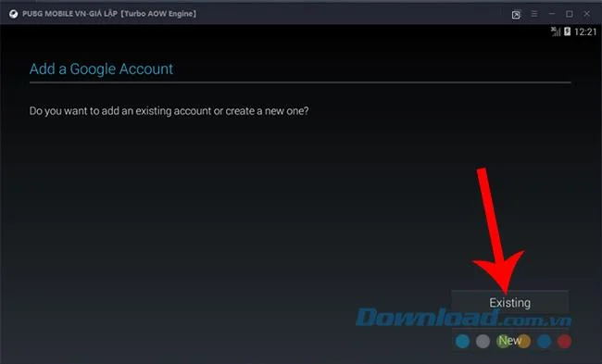
Task: Choose New to create an account
Action: pyautogui.click(x=510, y=340)
